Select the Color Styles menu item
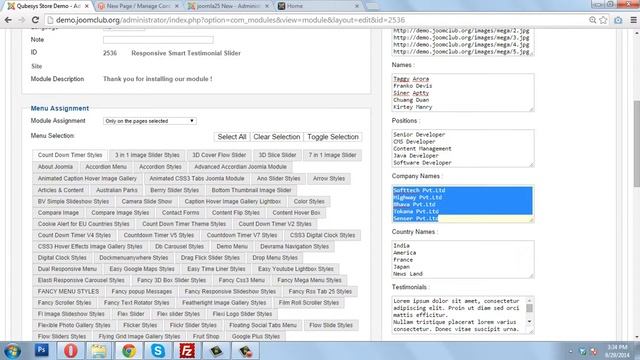The image size is (640, 360). 309,202
